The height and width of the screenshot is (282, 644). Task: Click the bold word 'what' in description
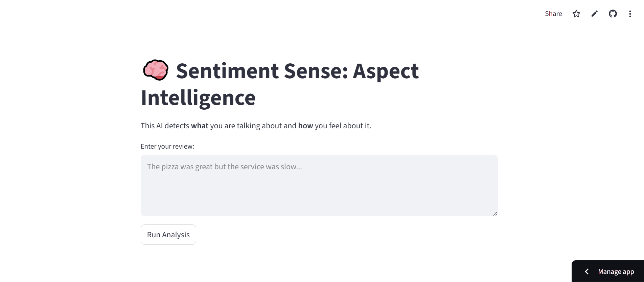coord(200,126)
